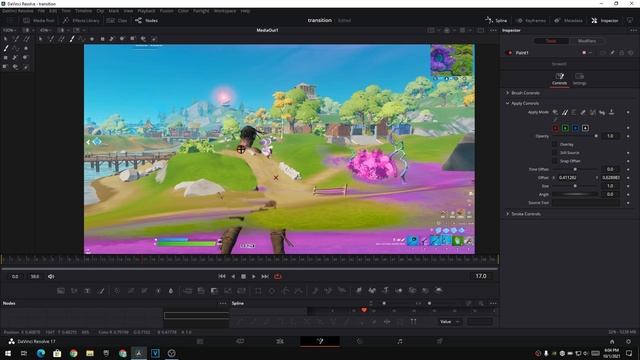Add an Ellipse mask node
The width and height of the screenshot is (640, 360).
tap(272, 291)
